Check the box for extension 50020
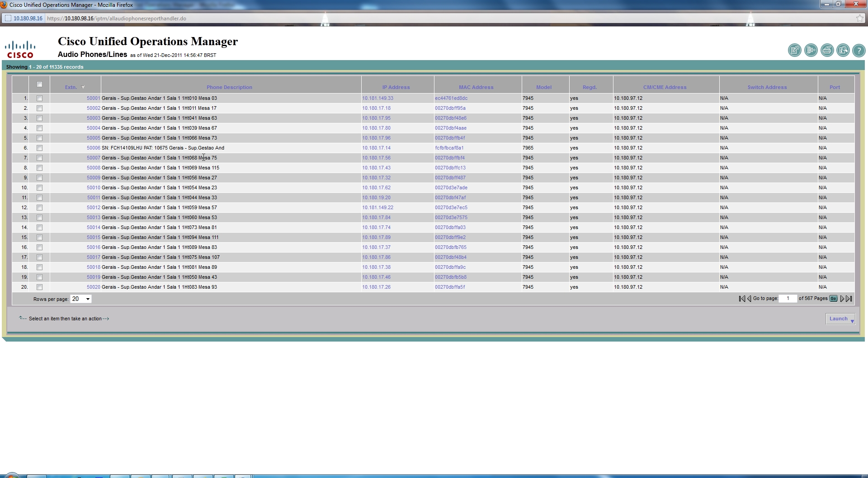 pyautogui.click(x=39, y=287)
